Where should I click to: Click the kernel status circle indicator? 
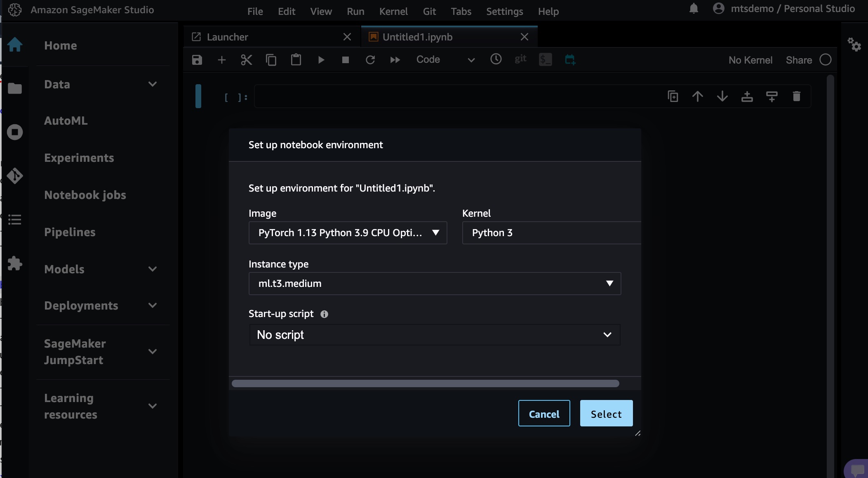coord(825,60)
